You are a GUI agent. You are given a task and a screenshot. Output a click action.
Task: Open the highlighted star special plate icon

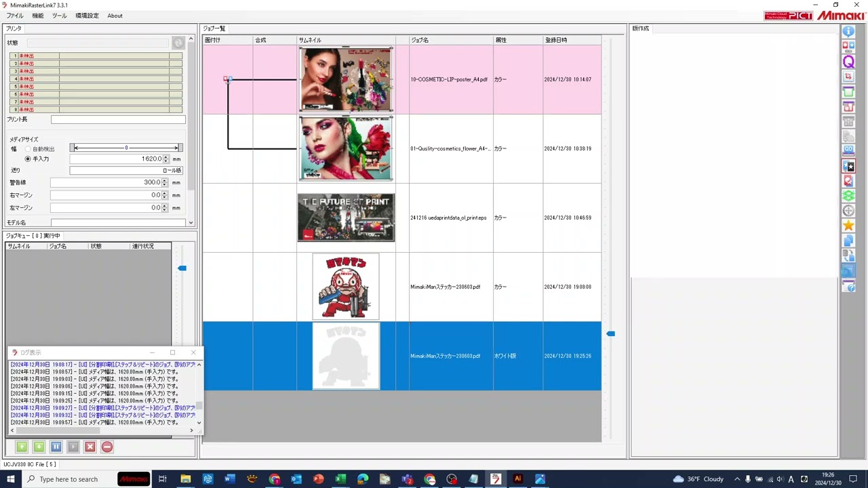848,166
